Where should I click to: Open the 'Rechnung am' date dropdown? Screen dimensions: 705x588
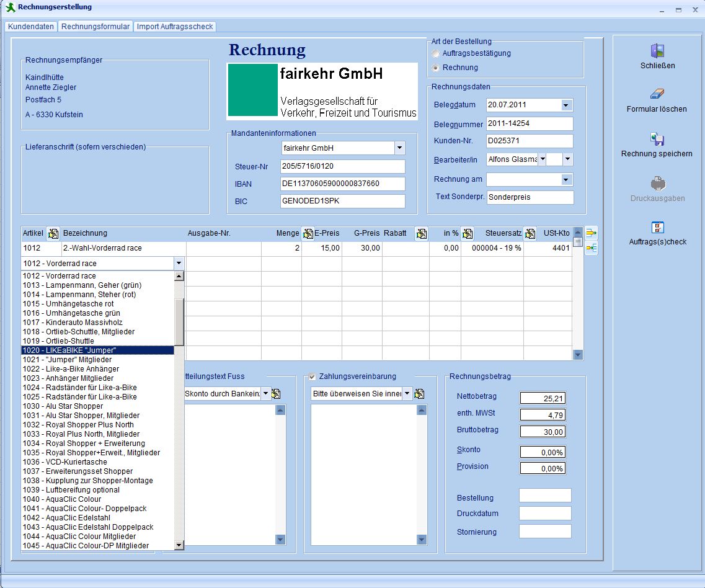(566, 180)
